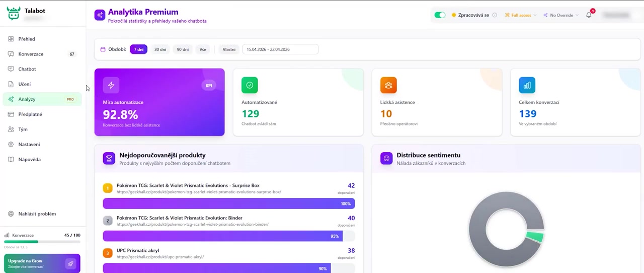
Task: Click the orange people icon for Lidská asistence
Action: coord(388,85)
